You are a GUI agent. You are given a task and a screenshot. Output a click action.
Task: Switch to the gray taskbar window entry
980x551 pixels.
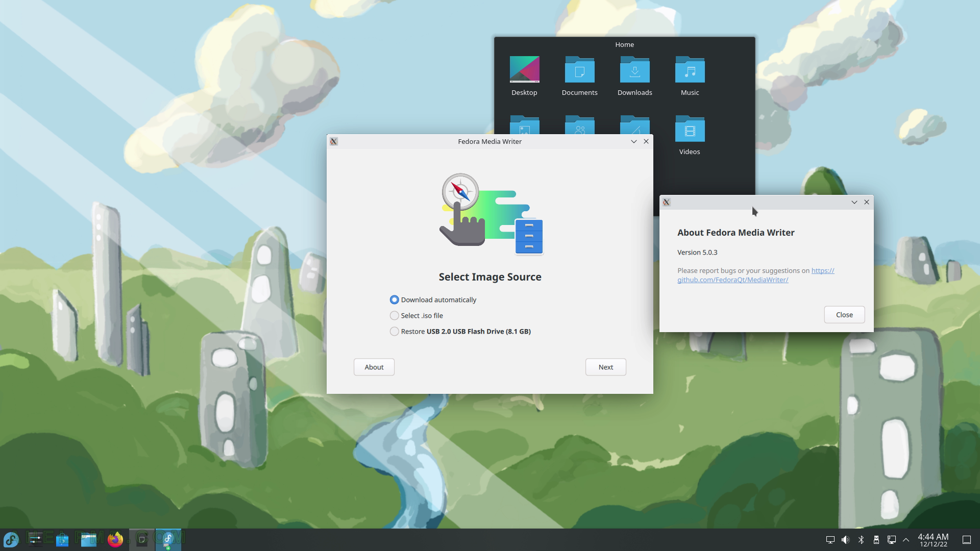pos(142,539)
